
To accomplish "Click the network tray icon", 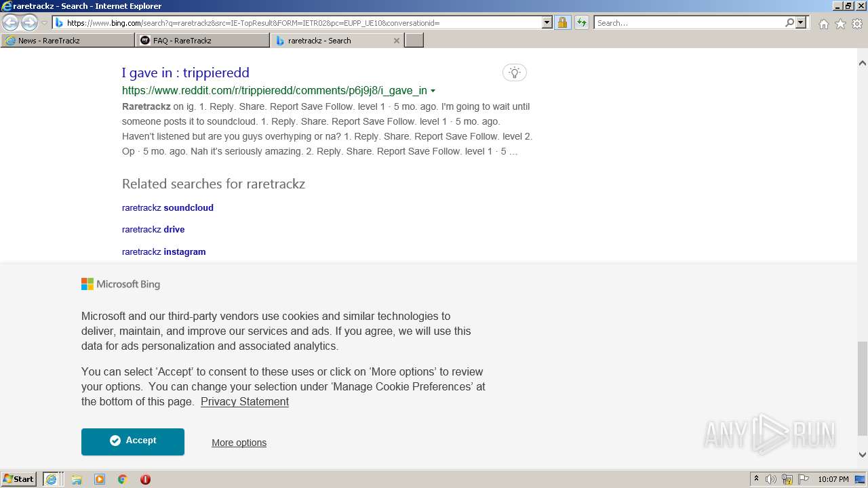I will pos(787,479).
